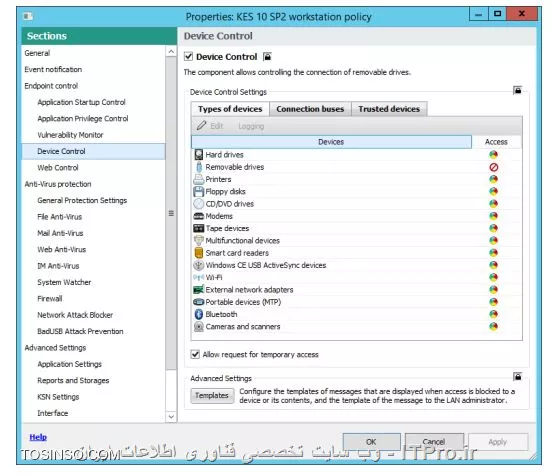Click the Hard drives device icon

199,154
